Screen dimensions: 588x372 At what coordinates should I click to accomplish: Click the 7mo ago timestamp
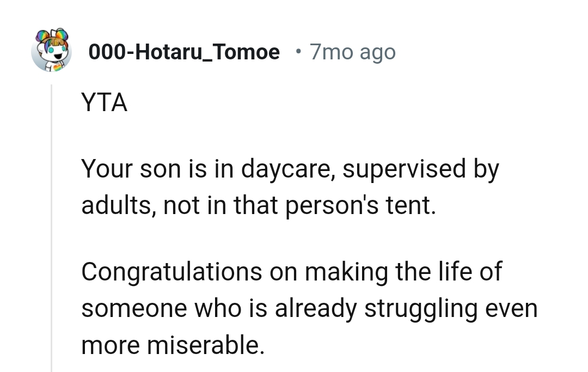352,52
